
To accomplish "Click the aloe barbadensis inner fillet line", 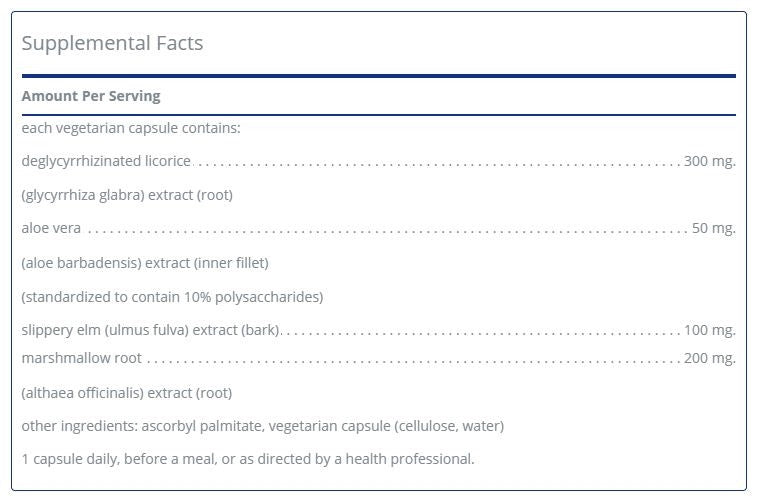I will coord(145,263).
